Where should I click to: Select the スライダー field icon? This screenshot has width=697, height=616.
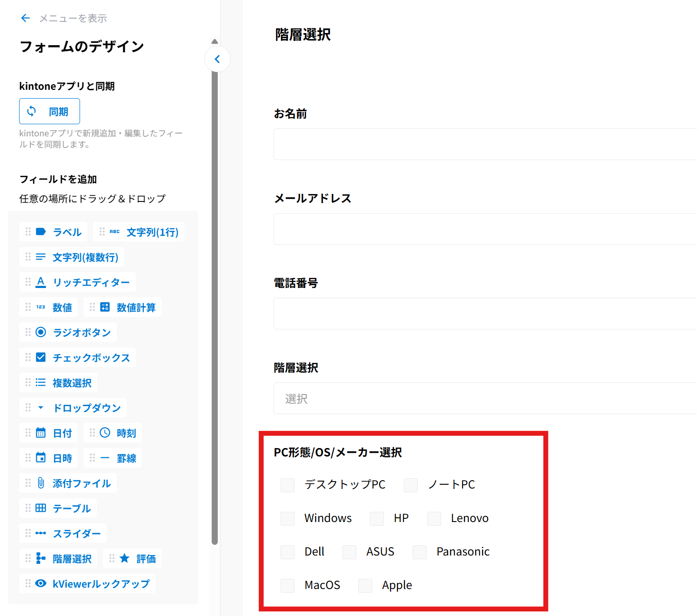[41, 533]
